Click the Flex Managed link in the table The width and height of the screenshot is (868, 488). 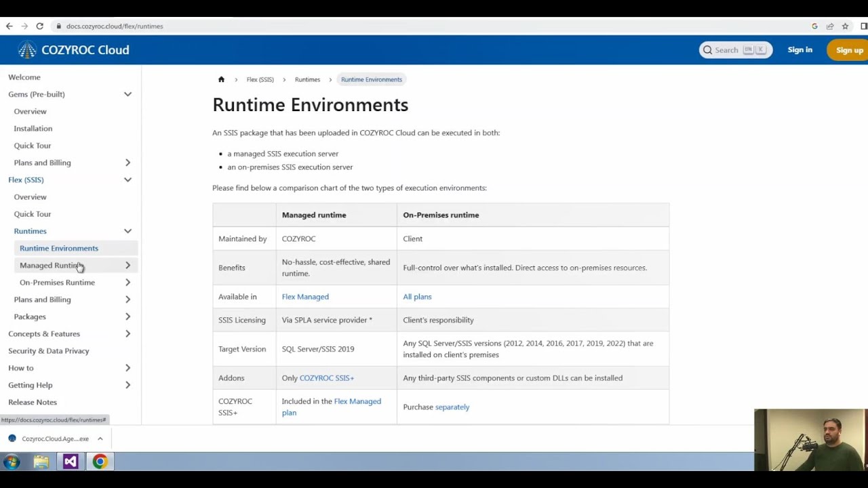coord(305,297)
